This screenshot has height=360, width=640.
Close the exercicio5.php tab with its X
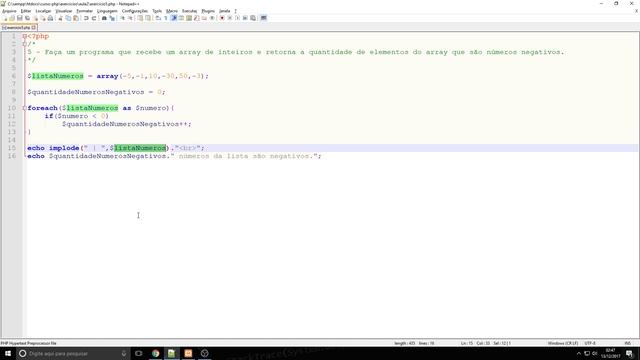[x=34, y=27]
